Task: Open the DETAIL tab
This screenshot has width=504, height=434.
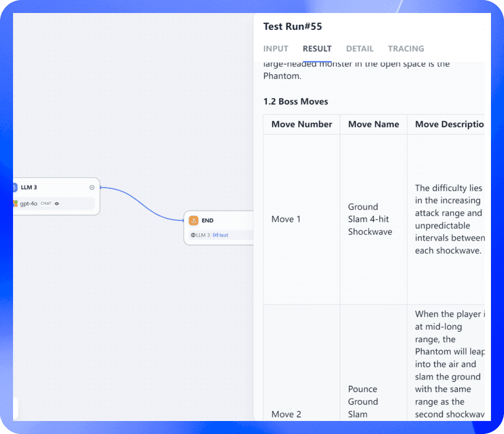Action: coord(360,49)
